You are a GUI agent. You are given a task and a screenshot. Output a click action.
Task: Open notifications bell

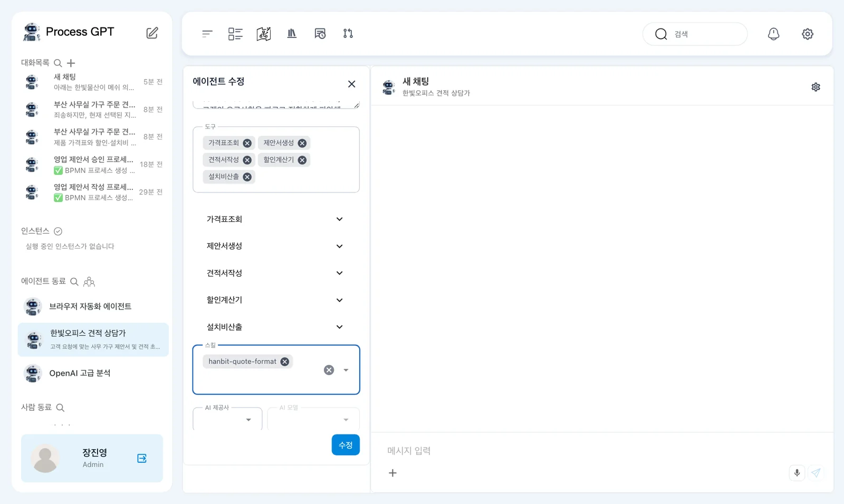773,34
